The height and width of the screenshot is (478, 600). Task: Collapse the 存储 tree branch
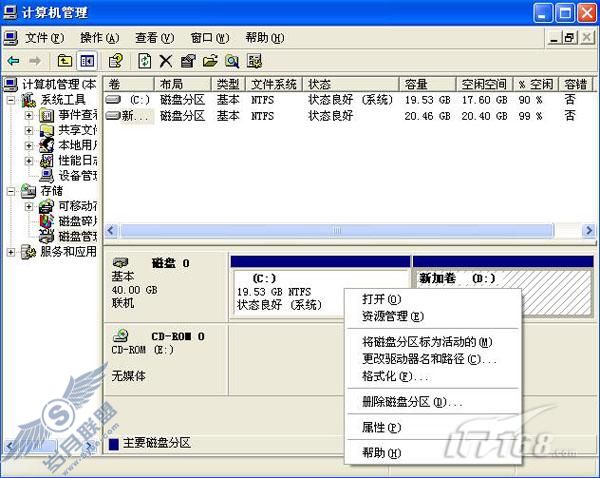tap(11, 191)
